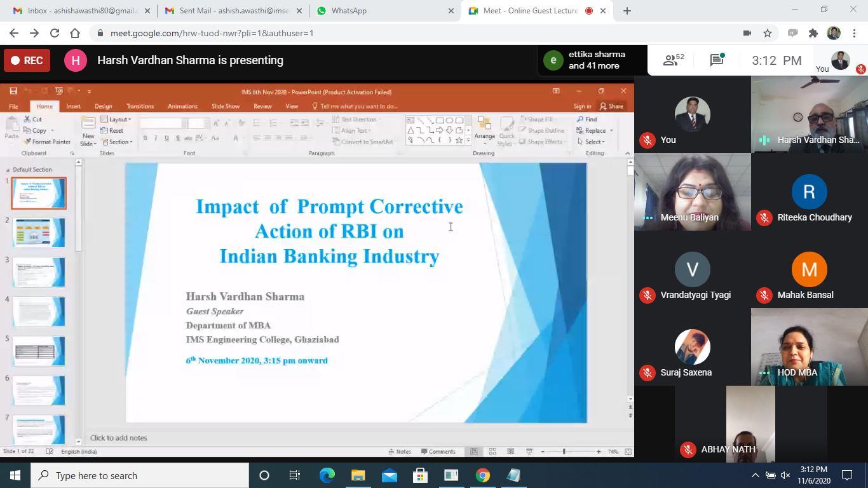Open the Chrome extensions puzzle icon

click(813, 33)
